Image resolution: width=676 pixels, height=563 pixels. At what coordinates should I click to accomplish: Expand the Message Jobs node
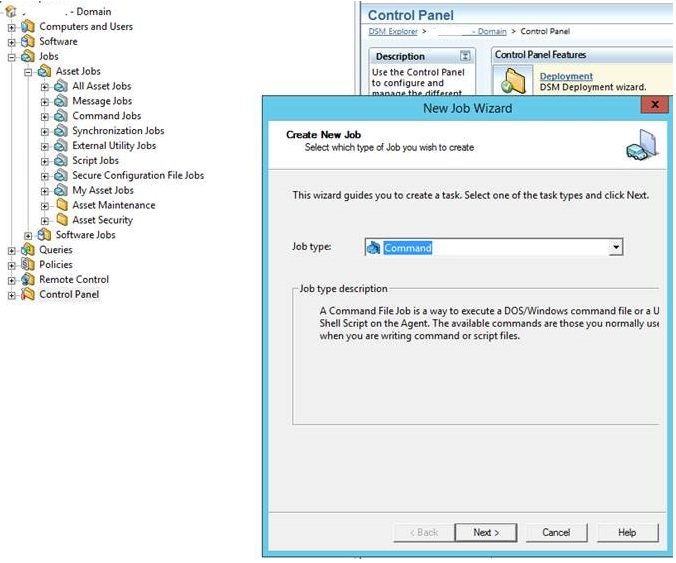[45, 102]
